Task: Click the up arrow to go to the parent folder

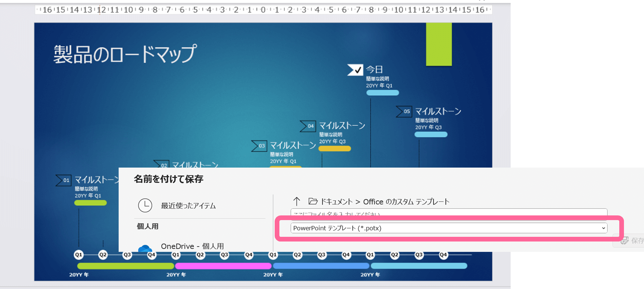Action: coord(296,201)
